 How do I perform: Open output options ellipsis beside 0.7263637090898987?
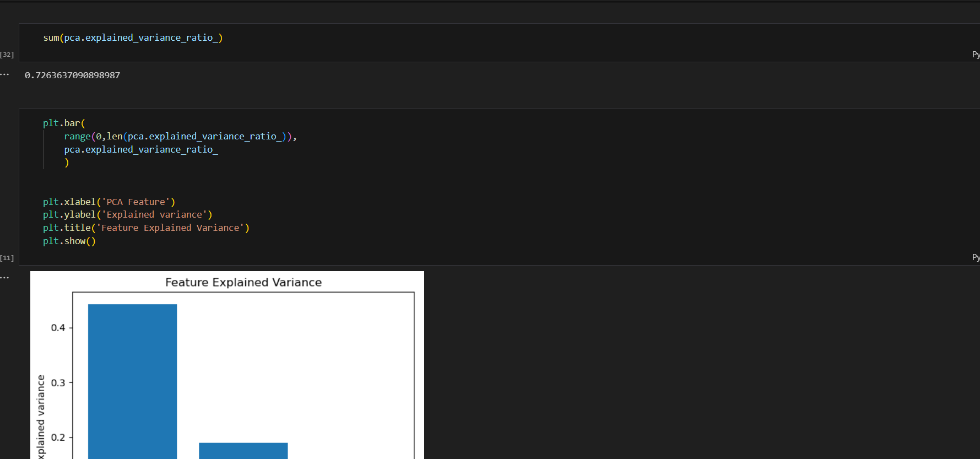(x=5, y=74)
